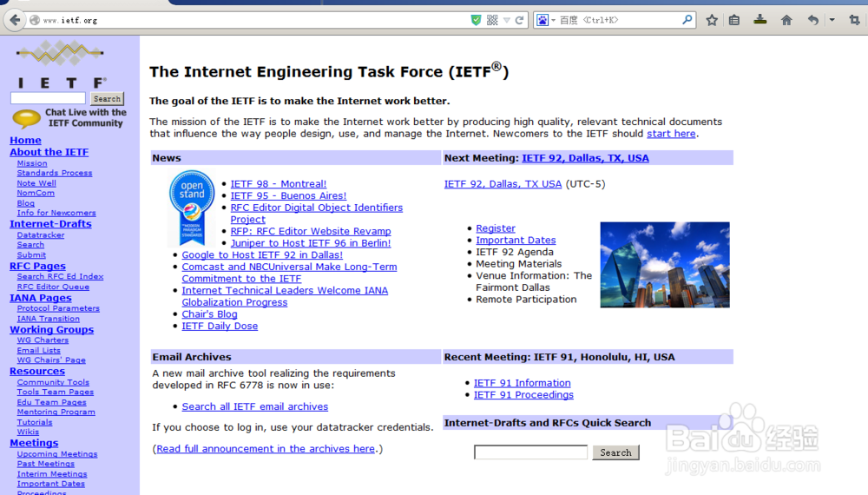868x495 pixels.
Task: Click the globe site identity icon
Action: [x=35, y=21]
